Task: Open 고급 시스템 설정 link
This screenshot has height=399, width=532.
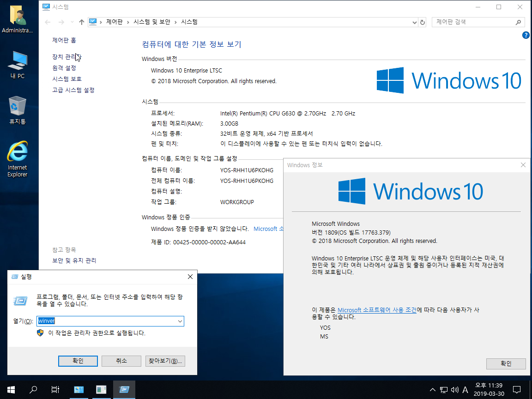Action: pos(73,90)
